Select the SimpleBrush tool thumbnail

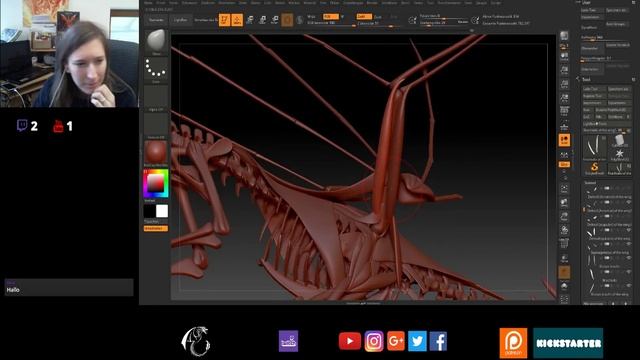tap(595, 168)
